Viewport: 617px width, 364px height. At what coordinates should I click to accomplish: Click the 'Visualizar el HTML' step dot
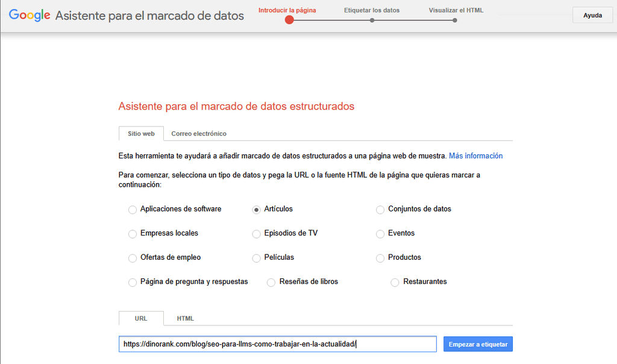tap(455, 20)
